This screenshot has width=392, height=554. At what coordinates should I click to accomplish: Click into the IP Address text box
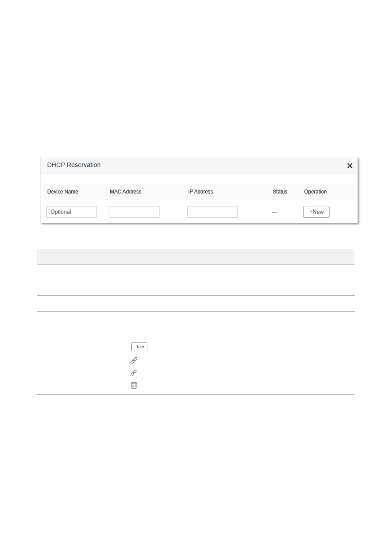[x=212, y=212]
